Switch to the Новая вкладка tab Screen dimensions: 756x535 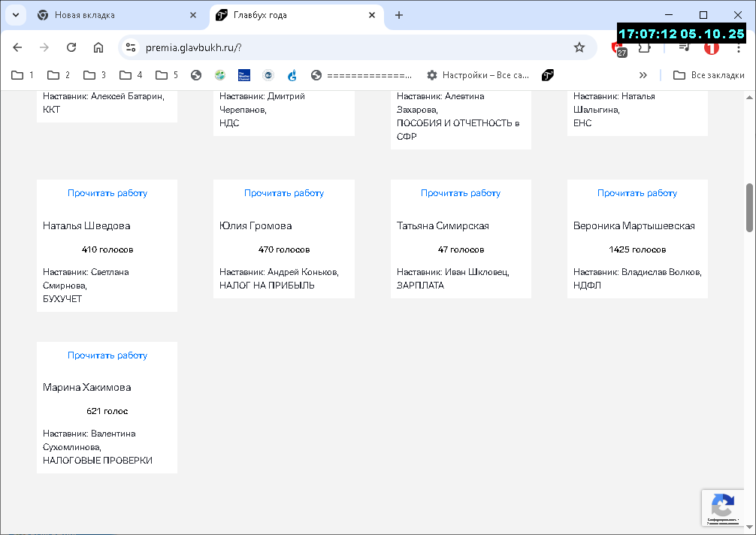[116, 15]
